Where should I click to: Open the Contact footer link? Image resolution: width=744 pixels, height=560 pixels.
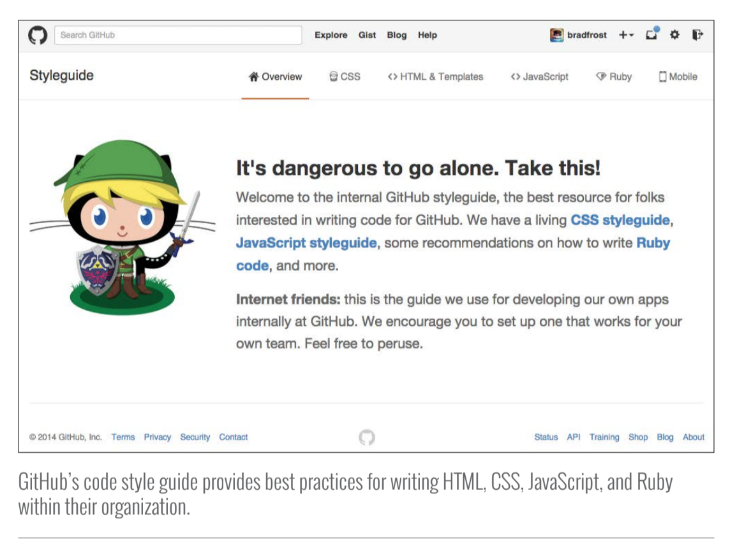pos(233,437)
